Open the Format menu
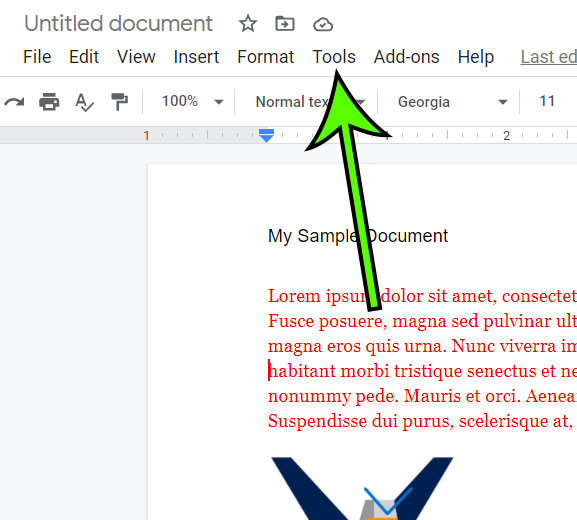The width and height of the screenshot is (577, 520). click(266, 57)
